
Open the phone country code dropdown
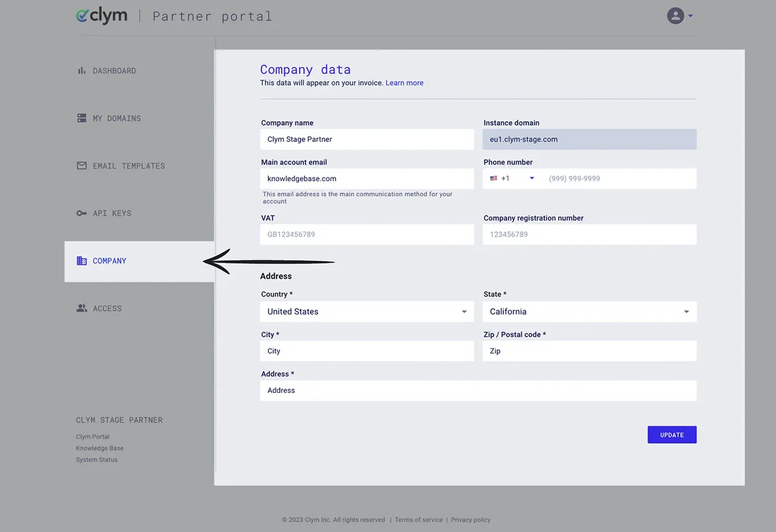(512, 179)
